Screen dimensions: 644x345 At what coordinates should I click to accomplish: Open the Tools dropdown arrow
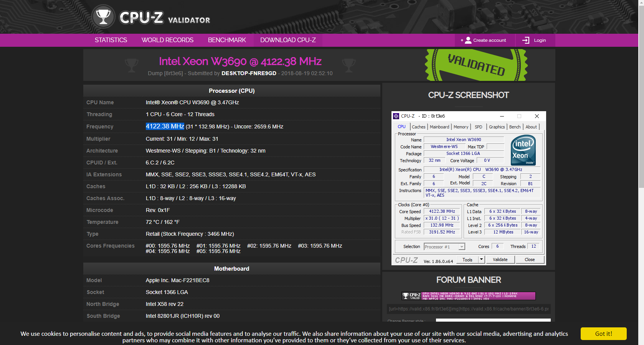pyautogui.click(x=481, y=260)
